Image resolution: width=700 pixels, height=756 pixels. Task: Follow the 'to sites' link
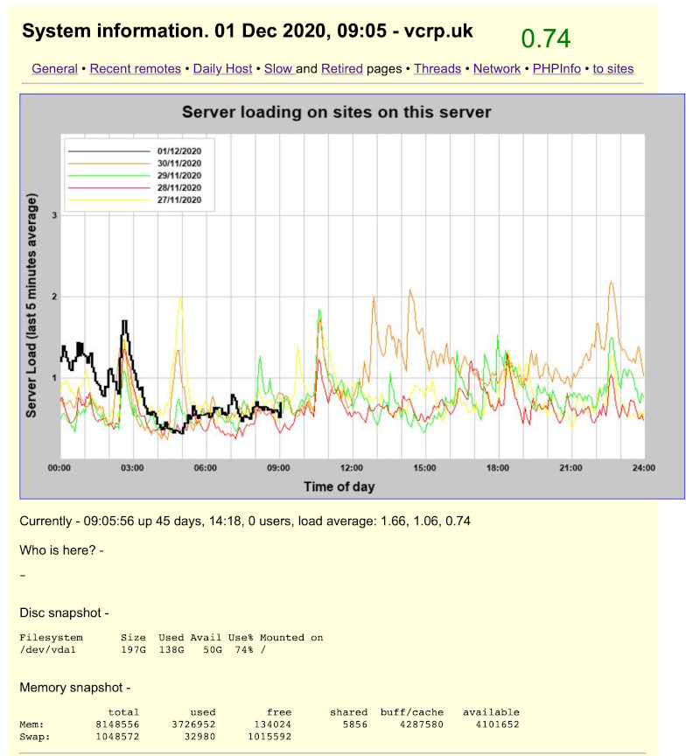pyautogui.click(x=613, y=68)
